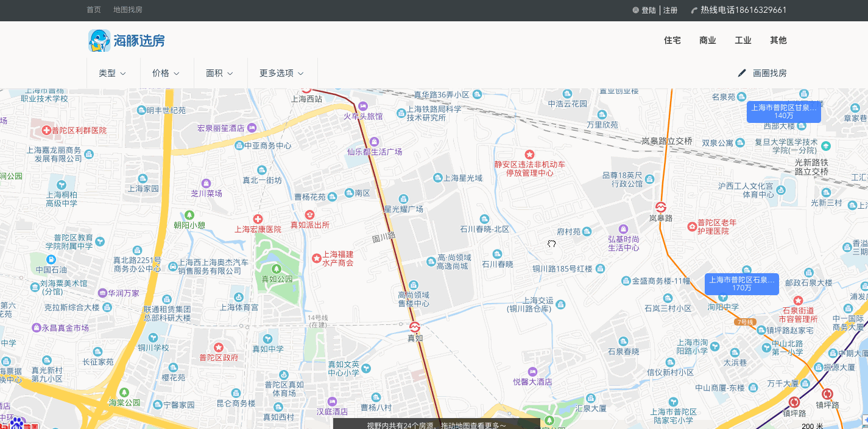Click the 海豚选房 dolphin logo
The image size is (868, 429).
click(127, 41)
